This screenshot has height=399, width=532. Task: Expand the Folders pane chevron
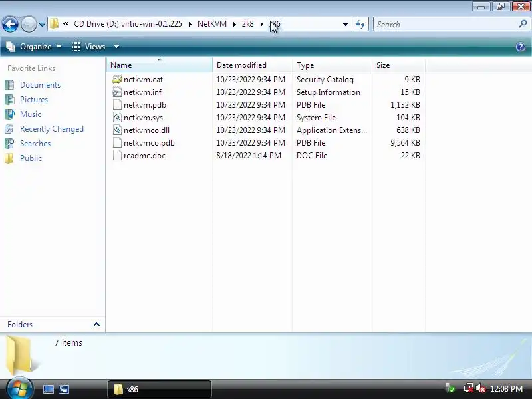click(x=96, y=325)
